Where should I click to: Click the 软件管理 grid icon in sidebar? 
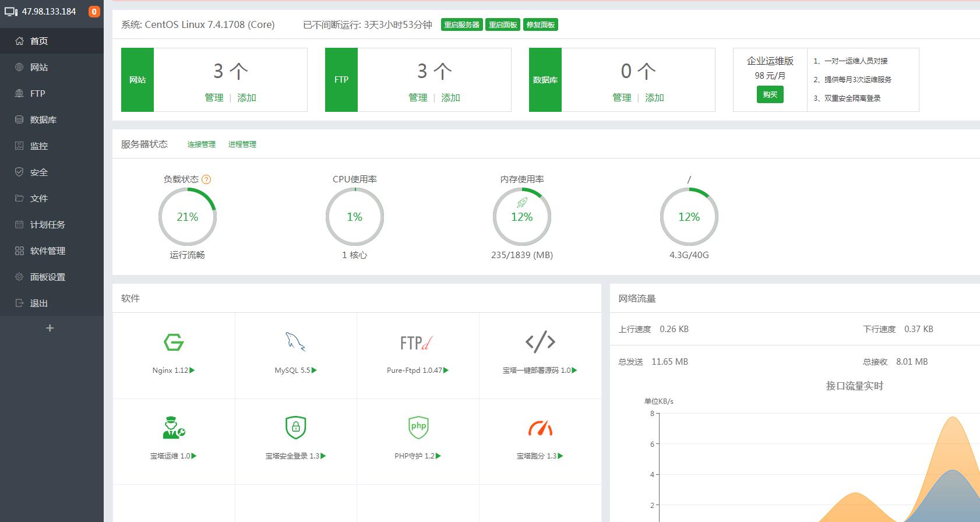[19, 251]
